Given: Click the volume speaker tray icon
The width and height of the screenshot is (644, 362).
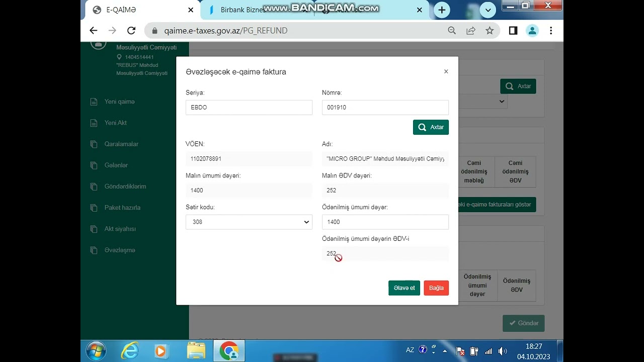Looking at the screenshot, I should (x=502, y=351).
